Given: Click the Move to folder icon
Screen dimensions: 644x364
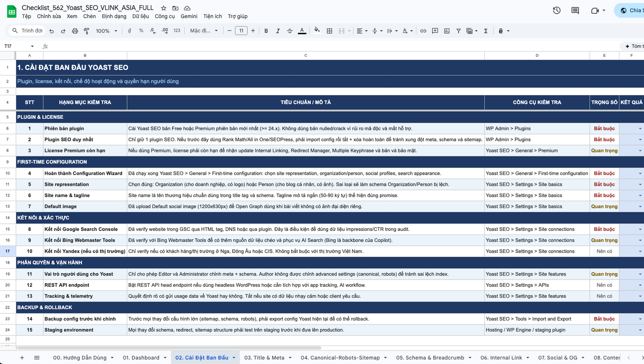Looking at the screenshot, I should (x=175, y=8).
